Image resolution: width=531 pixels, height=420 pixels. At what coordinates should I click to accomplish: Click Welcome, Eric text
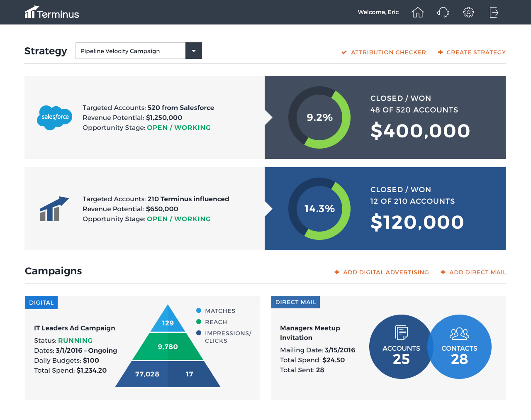[378, 12]
